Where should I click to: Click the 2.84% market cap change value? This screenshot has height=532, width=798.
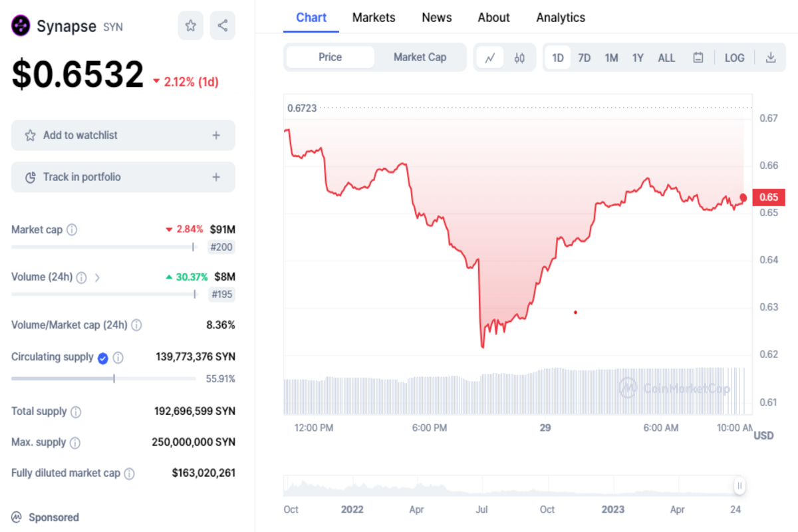pos(185,230)
